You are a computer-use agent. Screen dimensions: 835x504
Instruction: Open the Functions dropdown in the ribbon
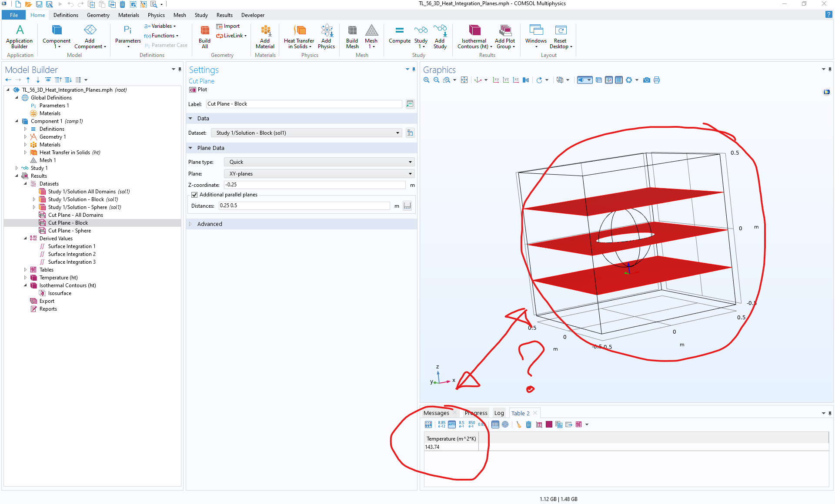161,36
